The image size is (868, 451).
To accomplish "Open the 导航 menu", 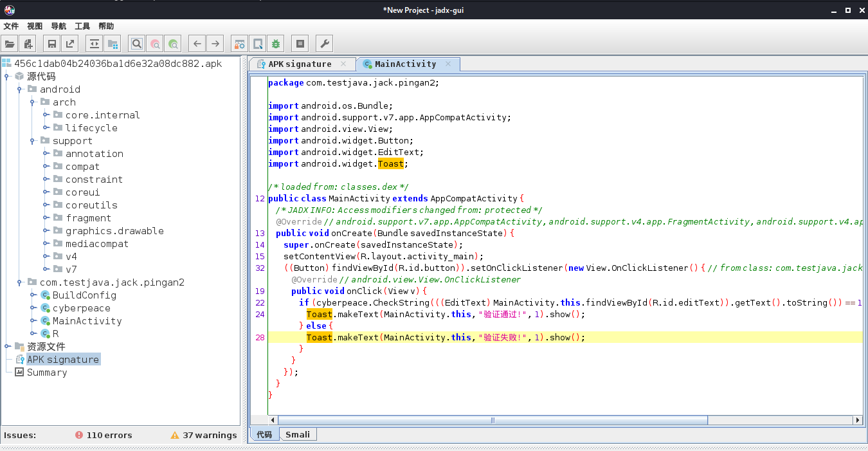I will click(58, 26).
